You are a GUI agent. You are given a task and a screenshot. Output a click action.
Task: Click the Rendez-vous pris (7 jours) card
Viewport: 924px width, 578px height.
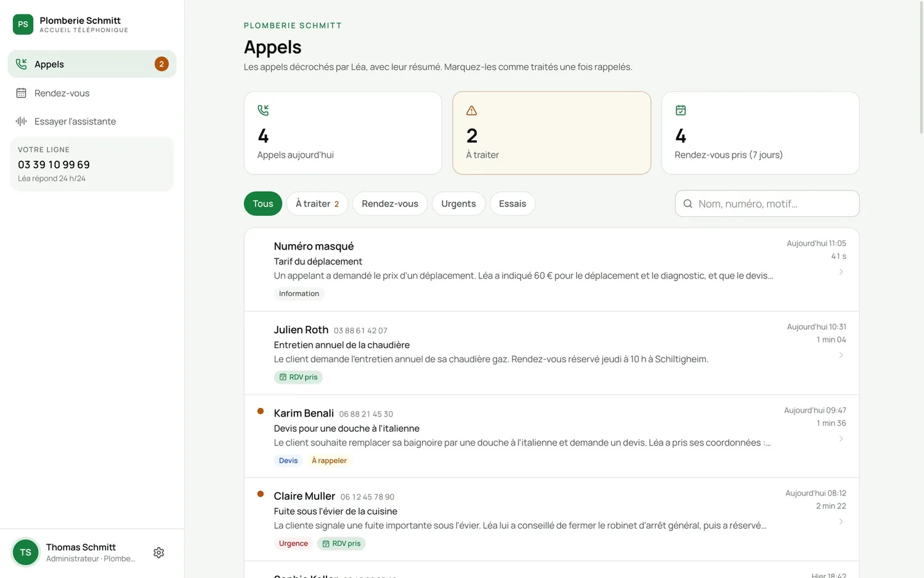(760, 133)
